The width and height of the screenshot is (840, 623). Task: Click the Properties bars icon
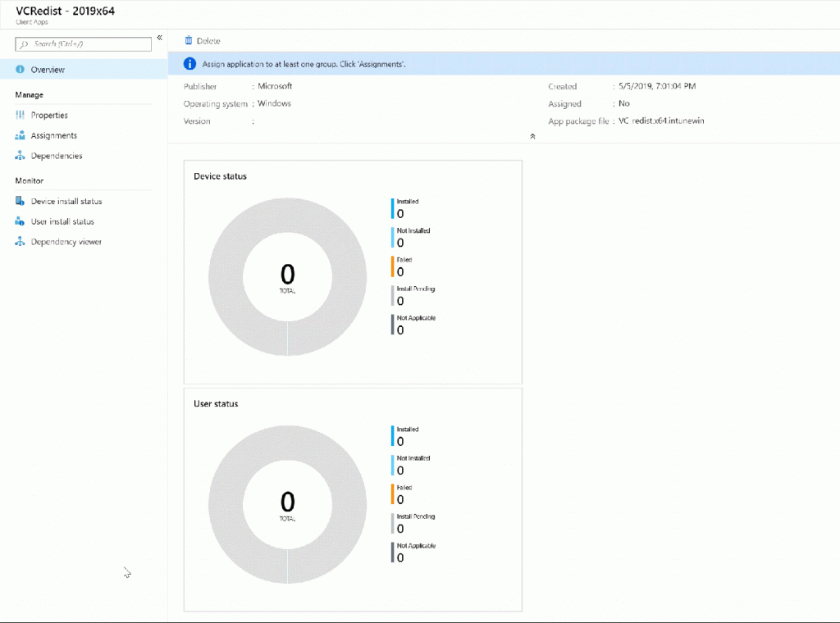click(x=20, y=115)
